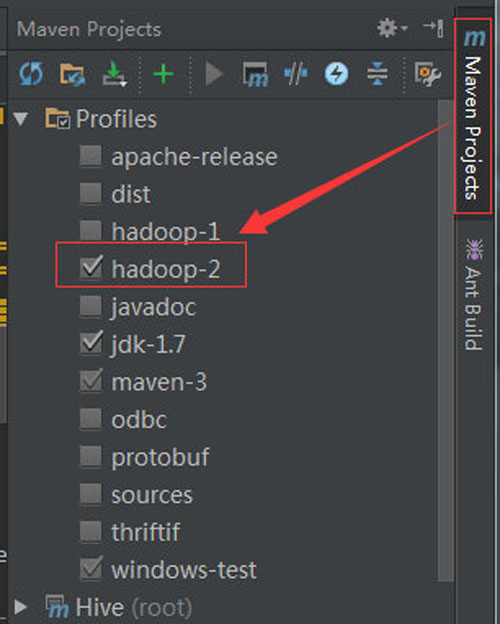Hide the Maven Projects panel with the arrow icon
This screenshot has width=500, height=624.
pyautogui.click(x=434, y=29)
